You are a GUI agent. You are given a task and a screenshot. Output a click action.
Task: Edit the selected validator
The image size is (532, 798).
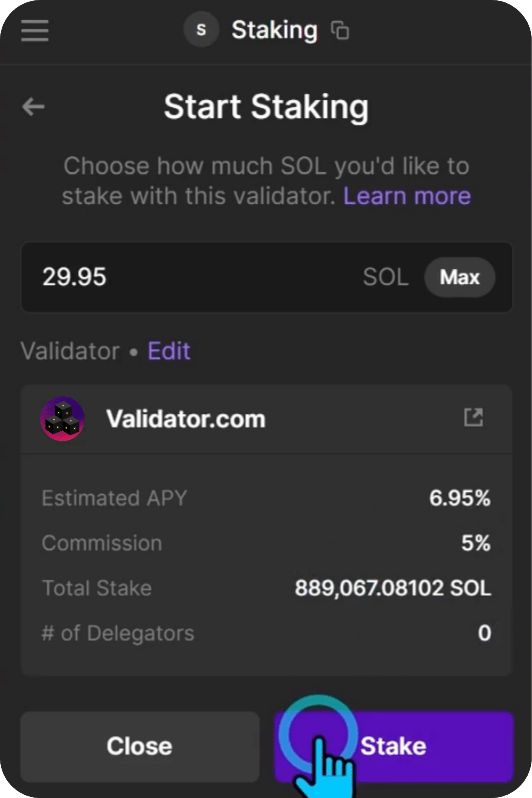tap(169, 351)
